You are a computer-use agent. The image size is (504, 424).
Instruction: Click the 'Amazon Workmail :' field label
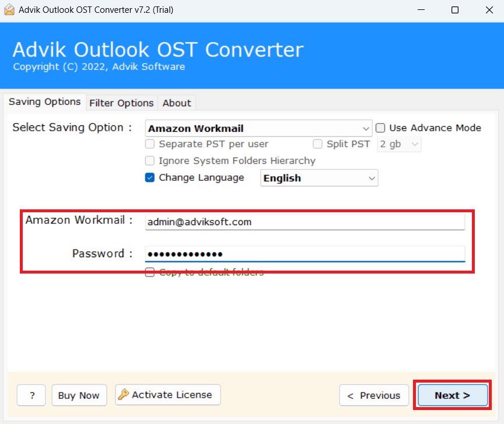79,220
